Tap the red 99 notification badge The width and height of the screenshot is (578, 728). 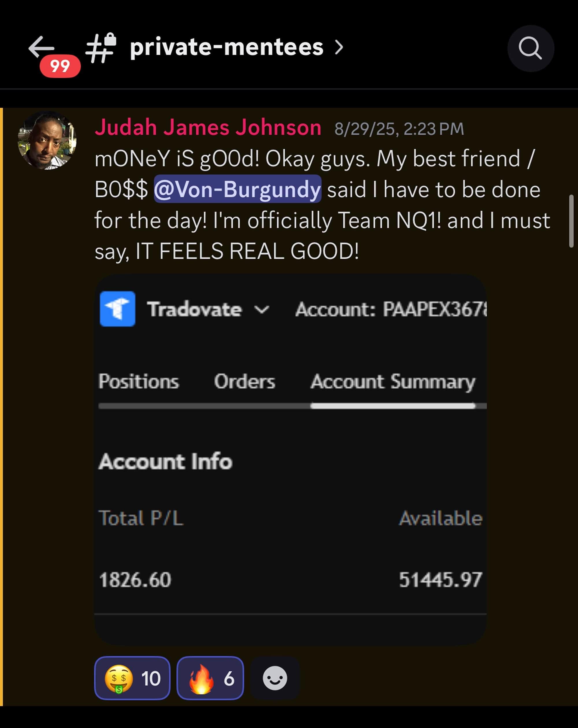60,66
